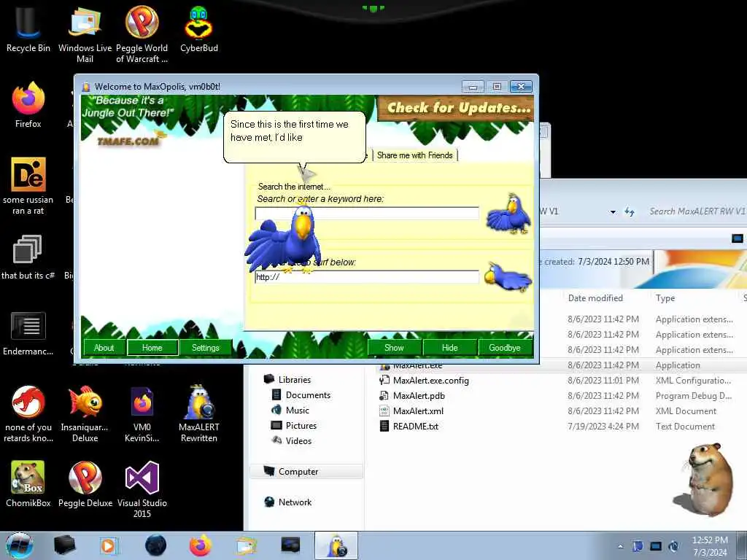Image resolution: width=747 pixels, height=560 pixels.
Task: Click the search keyword input field
Action: (x=367, y=214)
